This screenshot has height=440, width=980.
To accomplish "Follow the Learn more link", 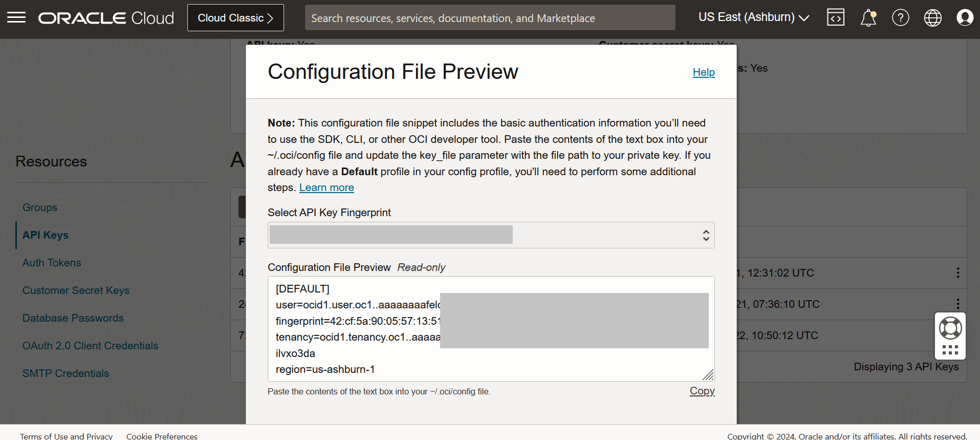I will click(326, 187).
